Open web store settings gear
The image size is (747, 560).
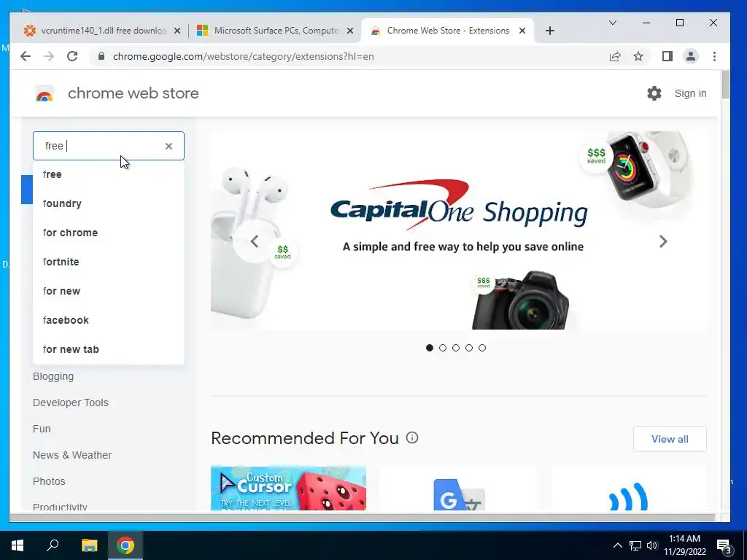point(654,93)
